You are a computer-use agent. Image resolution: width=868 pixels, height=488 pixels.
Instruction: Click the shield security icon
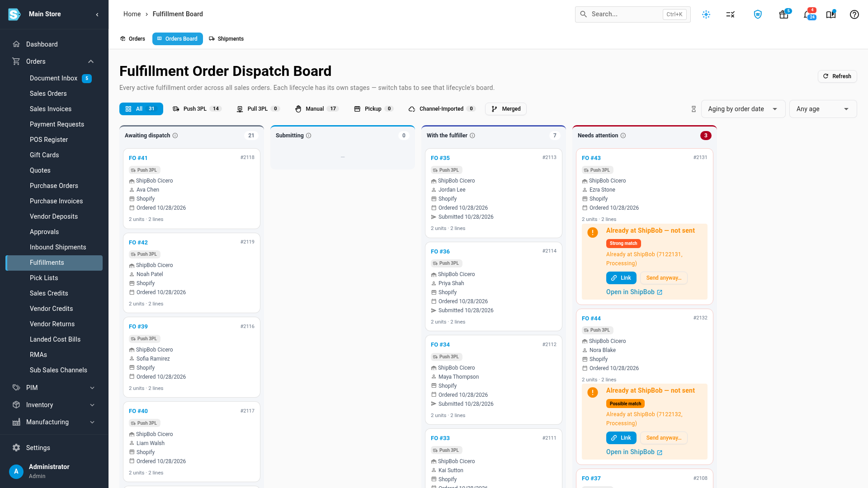758,14
